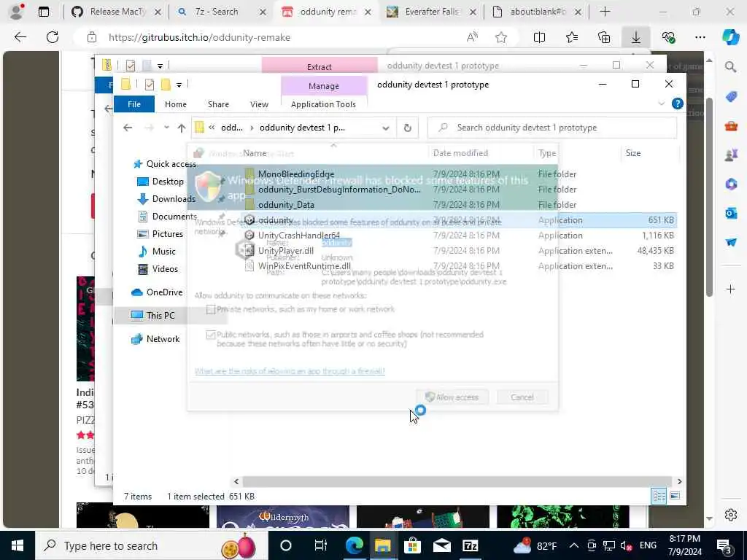Refresh the Edge browser page
Image resolution: width=747 pixels, height=560 pixels.
pos(53,37)
